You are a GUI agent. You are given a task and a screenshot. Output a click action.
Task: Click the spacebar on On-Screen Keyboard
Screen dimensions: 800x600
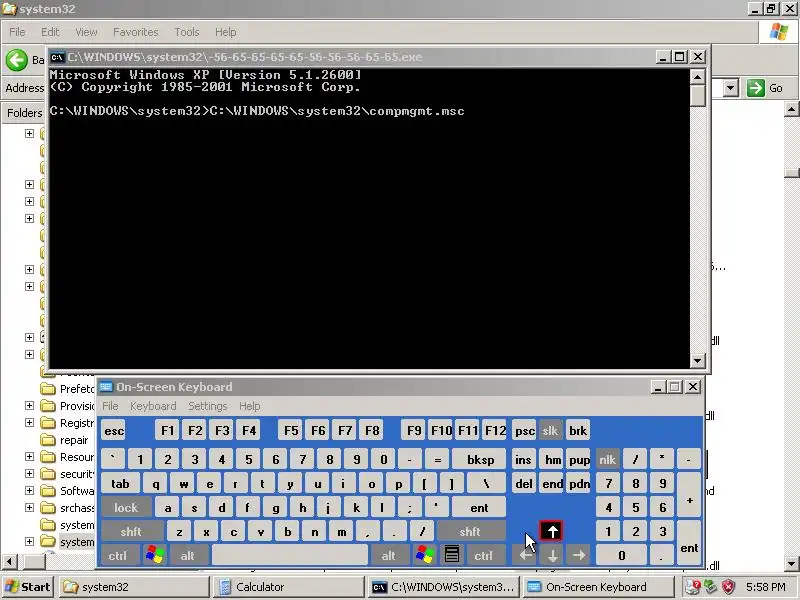pyautogui.click(x=290, y=555)
